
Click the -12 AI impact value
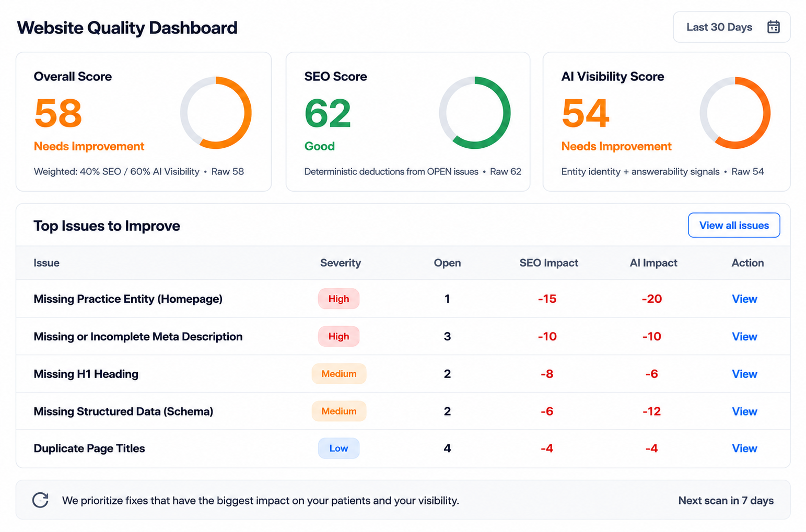click(651, 411)
